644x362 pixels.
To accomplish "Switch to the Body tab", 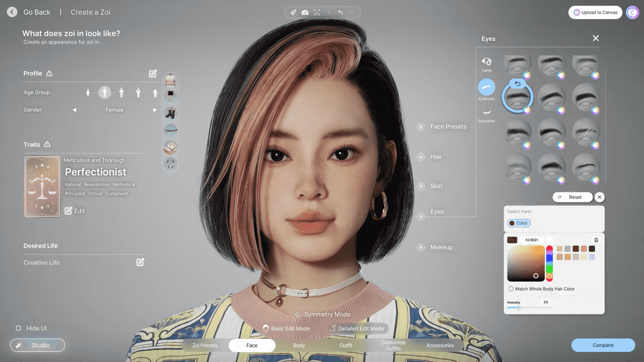I will tap(299, 345).
